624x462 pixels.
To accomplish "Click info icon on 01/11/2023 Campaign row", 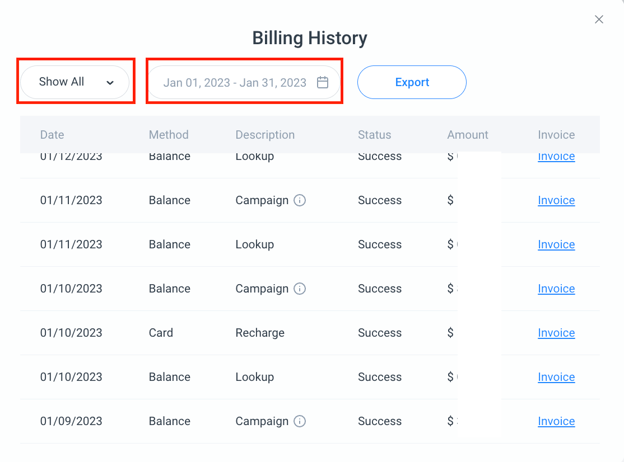I will pyautogui.click(x=300, y=200).
